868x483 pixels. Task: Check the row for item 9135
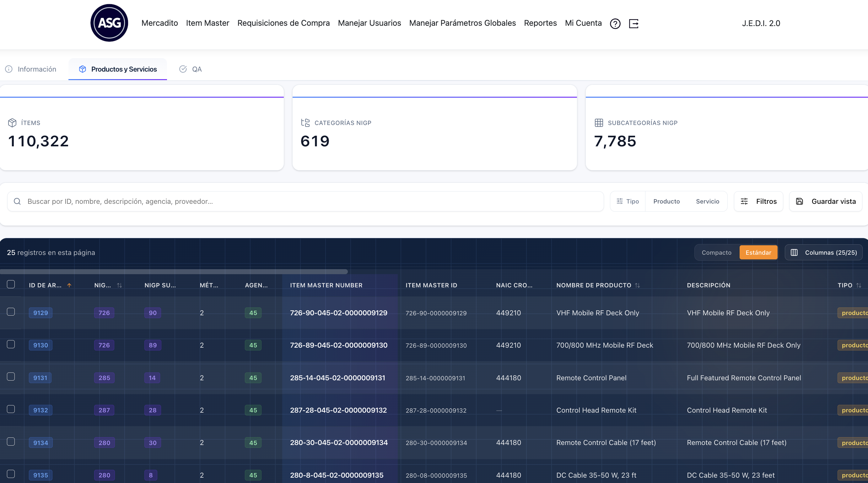coord(11,474)
